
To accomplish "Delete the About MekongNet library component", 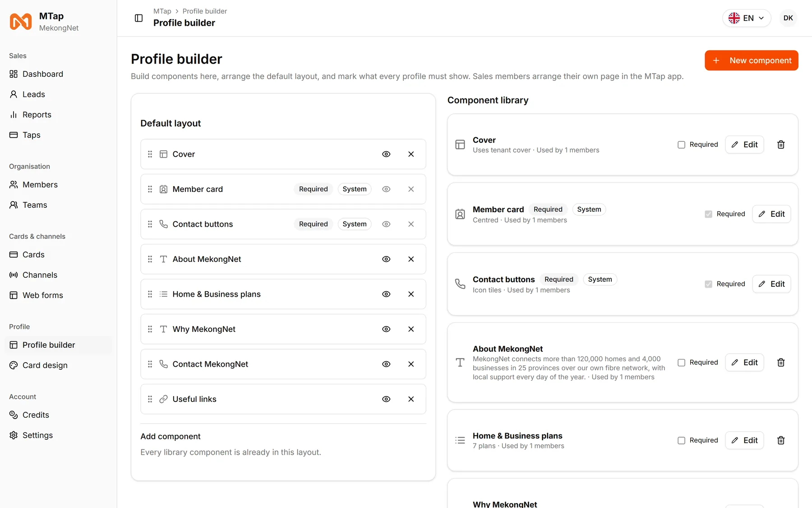I will coord(781,363).
